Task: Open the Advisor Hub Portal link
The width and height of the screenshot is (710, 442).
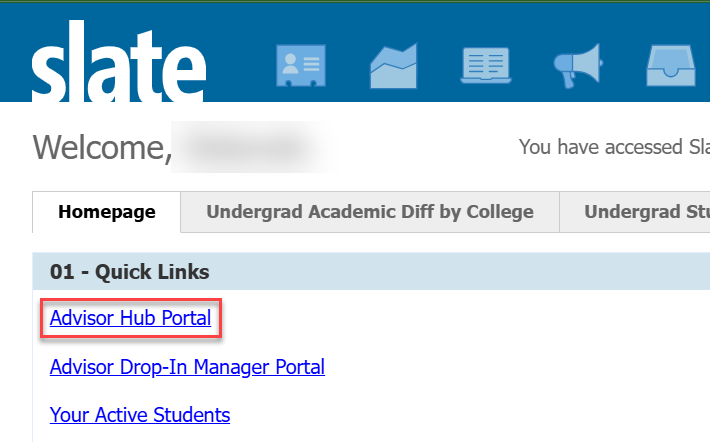Action: (130, 319)
